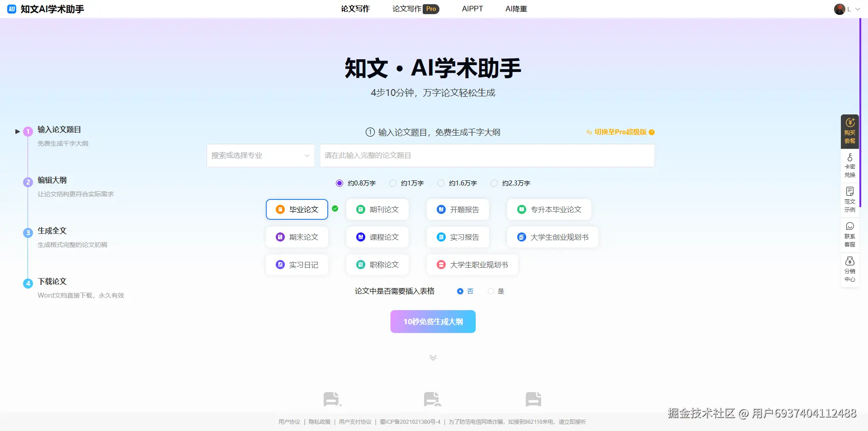Viewport: 868px width, 431px height.
Task: Select the 开题报告 document type
Action: pos(458,209)
